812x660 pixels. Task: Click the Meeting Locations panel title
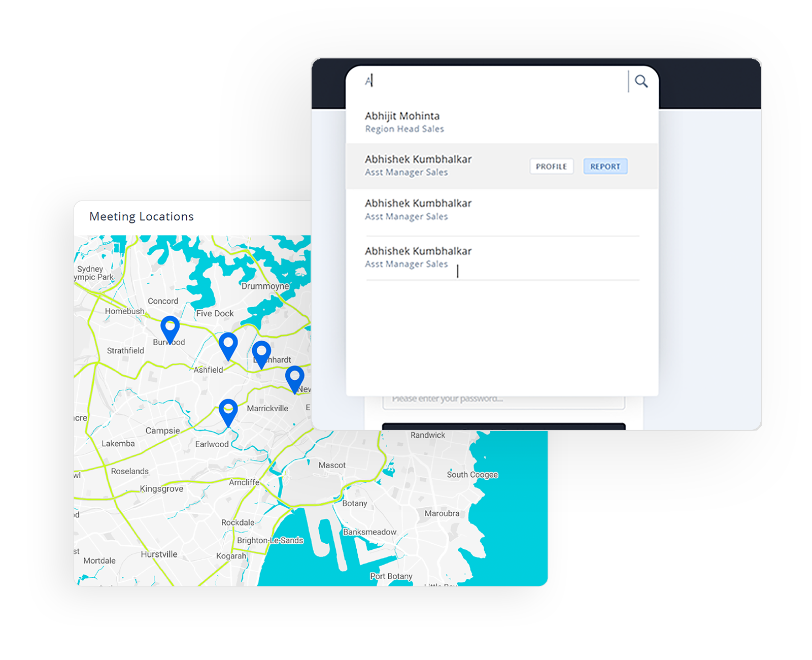[x=142, y=217]
